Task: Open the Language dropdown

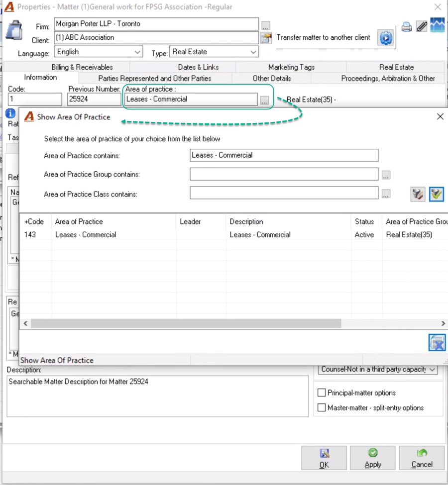Action: click(99, 52)
